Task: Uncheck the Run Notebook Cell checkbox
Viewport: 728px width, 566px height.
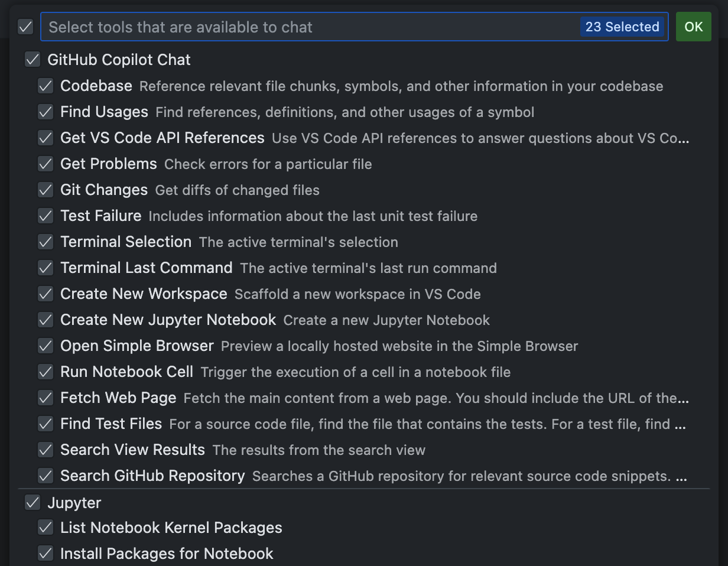Action: pyautogui.click(x=45, y=372)
